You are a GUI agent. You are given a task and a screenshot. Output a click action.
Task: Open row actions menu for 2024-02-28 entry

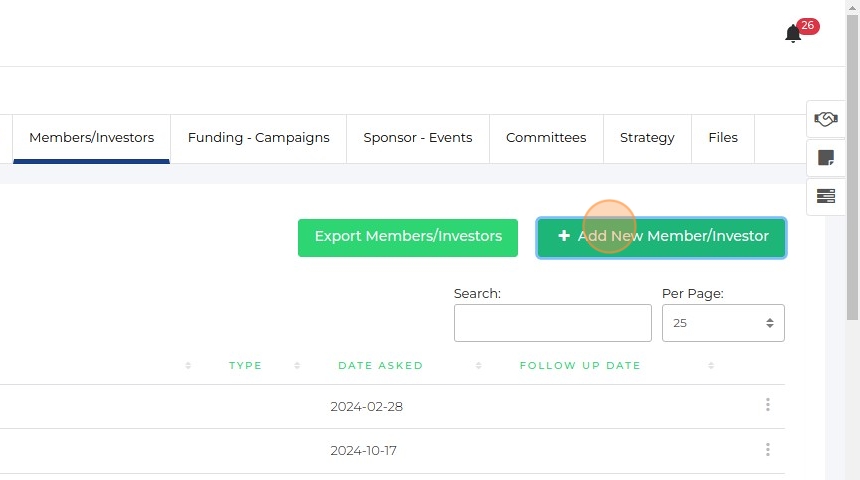(767, 405)
